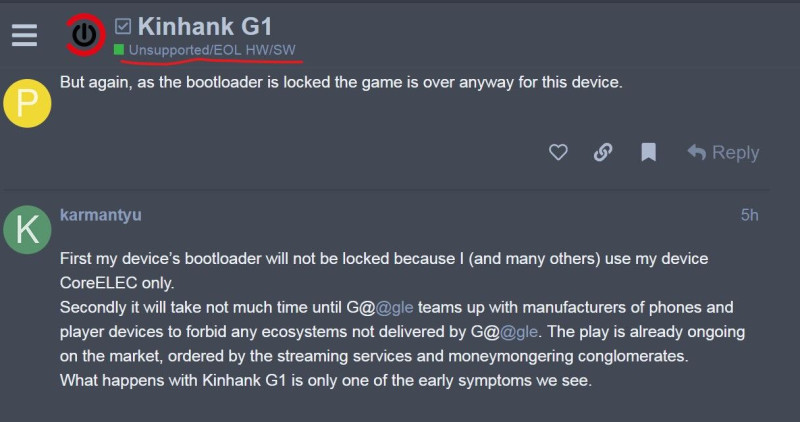
Task: Open the Kinhank G1 topic title
Action: tap(205, 26)
